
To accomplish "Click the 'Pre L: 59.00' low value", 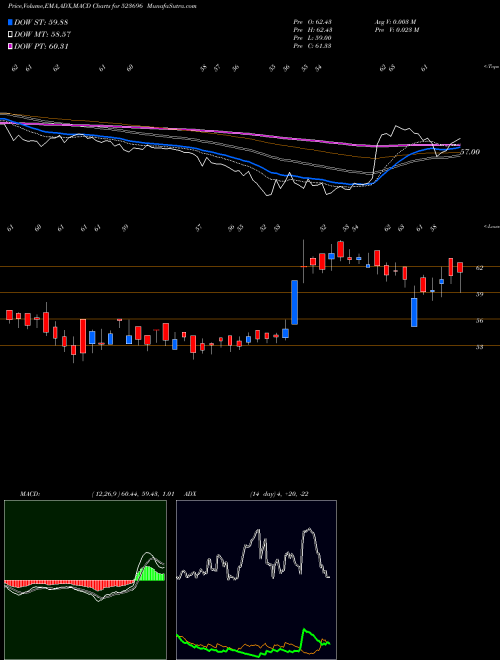I will [x=312, y=38].
